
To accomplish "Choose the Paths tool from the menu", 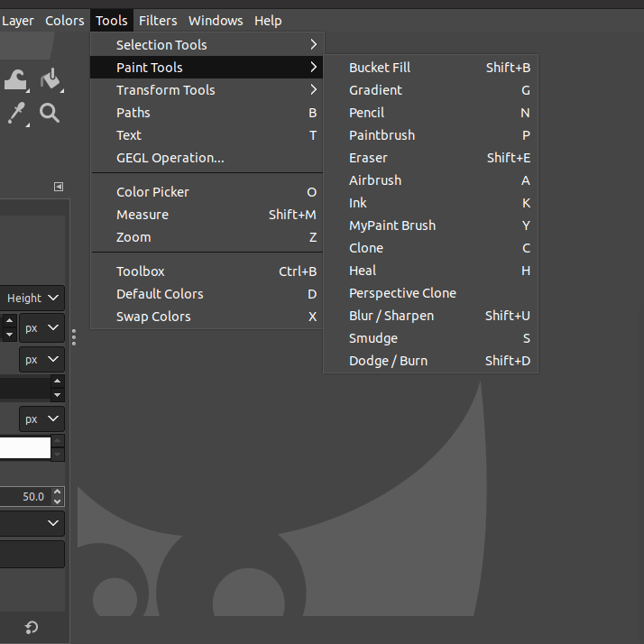I will coord(207,113).
